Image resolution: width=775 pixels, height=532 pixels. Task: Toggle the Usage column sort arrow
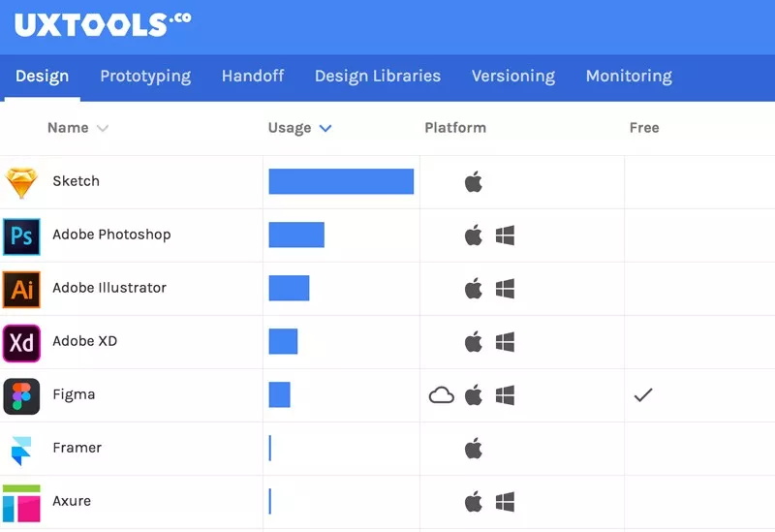tap(325, 128)
